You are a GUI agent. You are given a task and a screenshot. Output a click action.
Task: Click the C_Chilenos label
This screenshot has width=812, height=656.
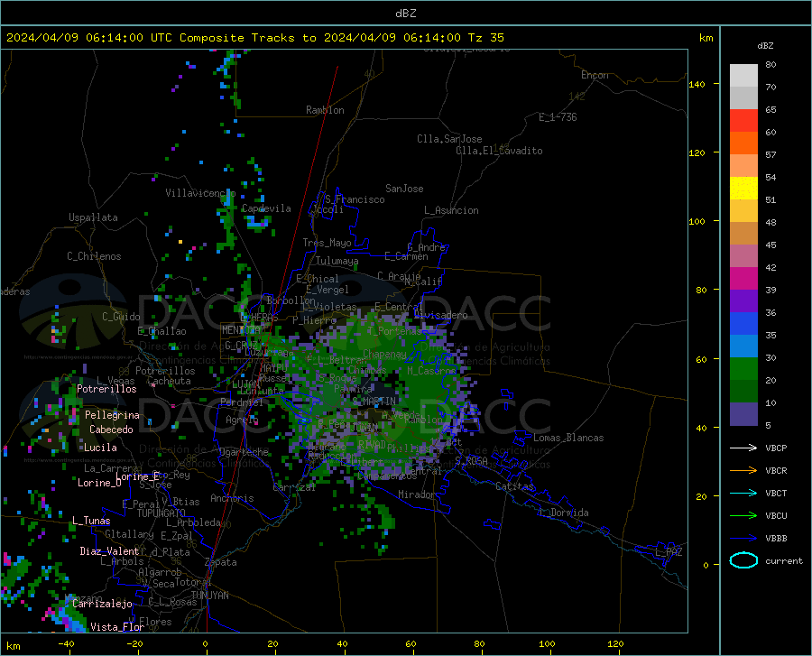pos(94,256)
